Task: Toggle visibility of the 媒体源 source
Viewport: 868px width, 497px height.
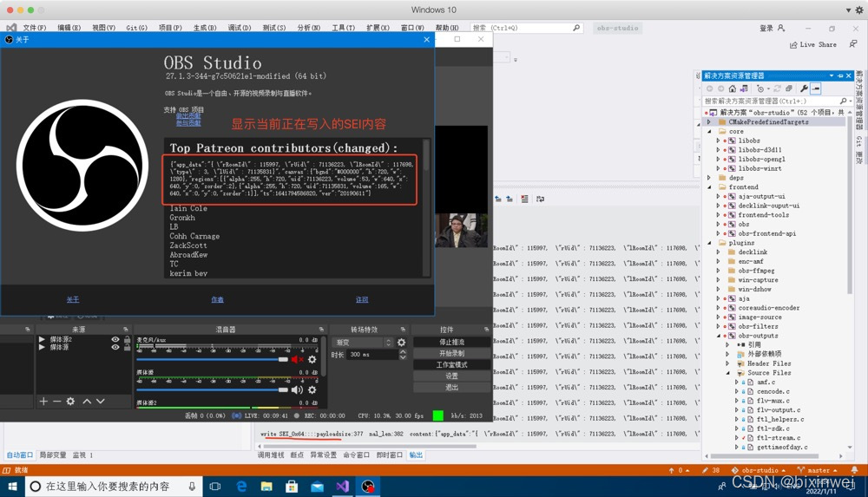Action: point(115,348)
